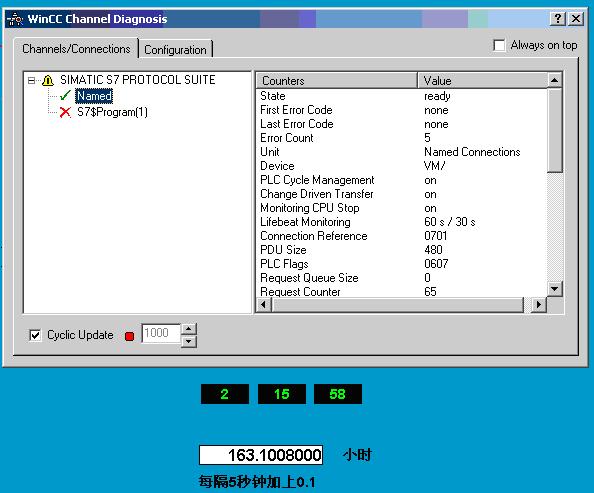Click the vertical scrollbar thumb
This screenshot has width=594, height=493.
pos(555,130)
